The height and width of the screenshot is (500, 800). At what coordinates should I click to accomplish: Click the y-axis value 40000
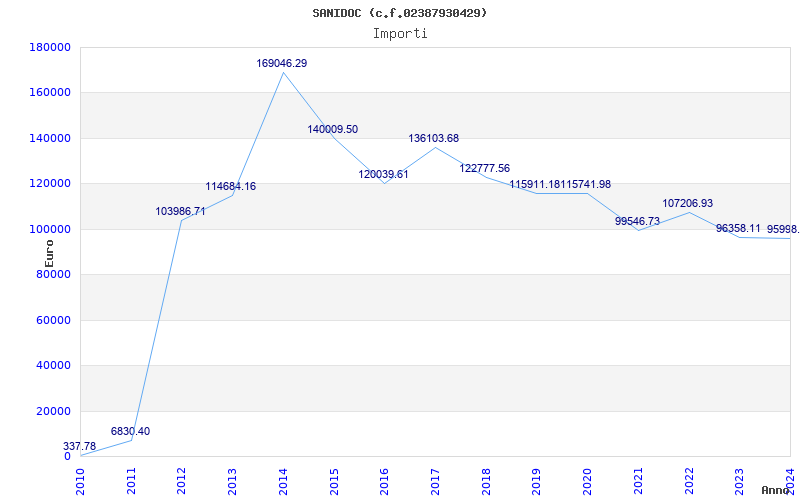point(53,366)
